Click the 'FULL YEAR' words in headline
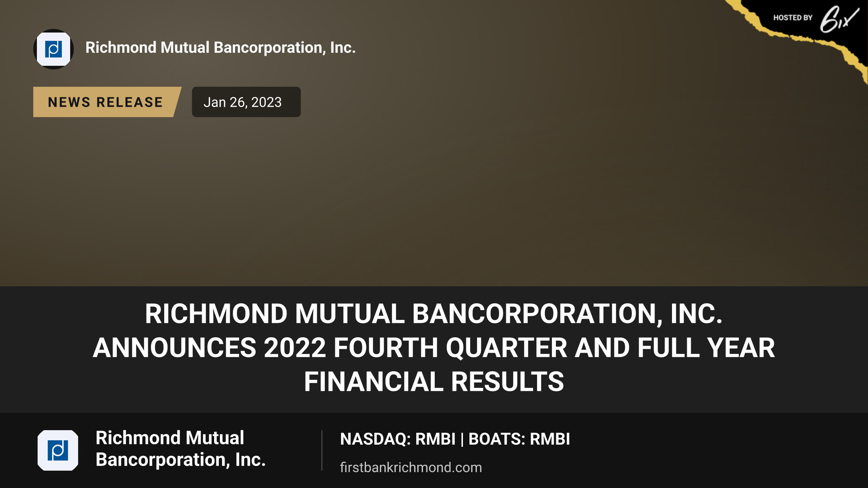Image resolution: width=868 pixels, height=488 pixels. point(706,347)
